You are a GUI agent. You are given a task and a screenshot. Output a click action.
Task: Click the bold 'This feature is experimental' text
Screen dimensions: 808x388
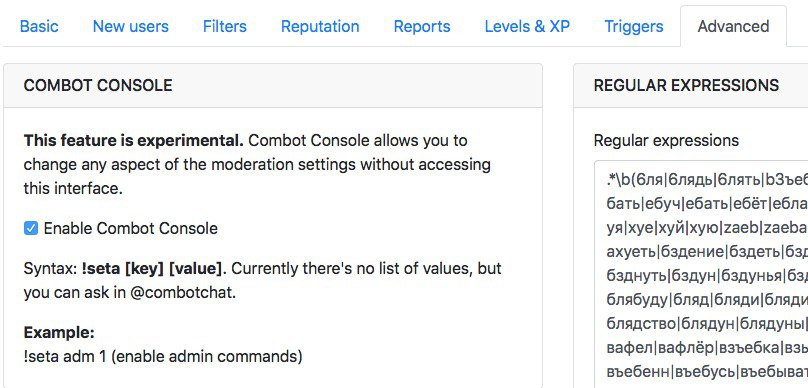133,140
